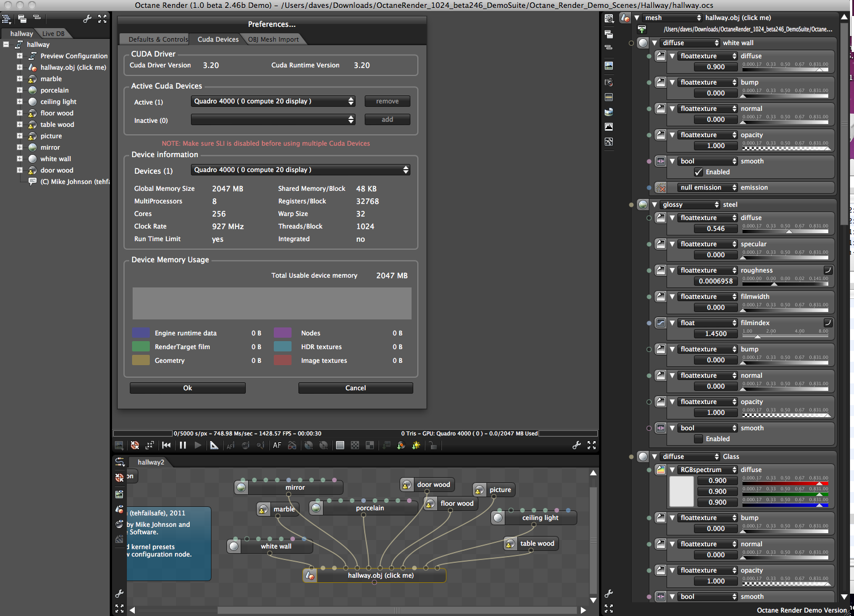Expand the door wood tree item
Image resolution: width=854 pixels, height=616 pixels.
coord(19,170)
